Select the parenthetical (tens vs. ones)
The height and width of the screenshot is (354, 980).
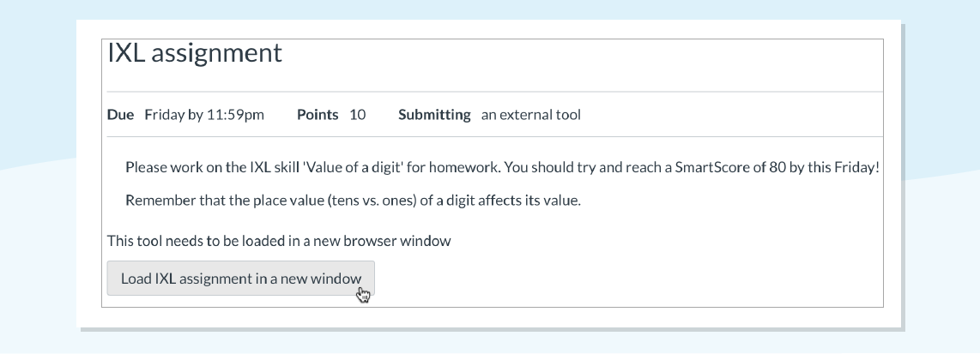pos(372,201)
